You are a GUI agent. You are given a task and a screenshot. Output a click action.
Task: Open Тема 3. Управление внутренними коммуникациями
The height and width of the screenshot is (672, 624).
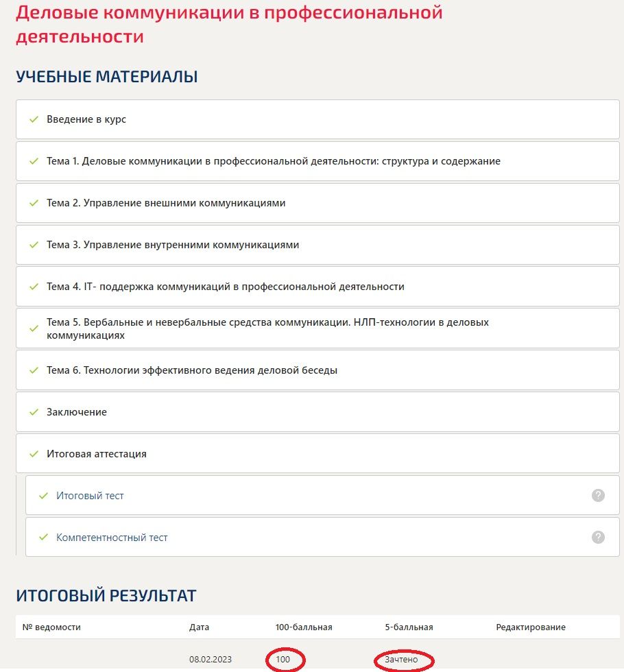point(317,245)
